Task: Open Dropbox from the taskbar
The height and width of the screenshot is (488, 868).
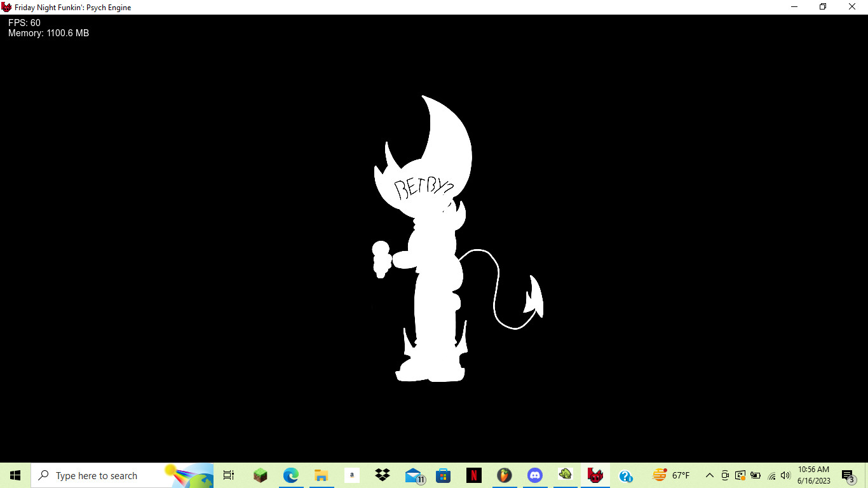Action: coord(382,475)
